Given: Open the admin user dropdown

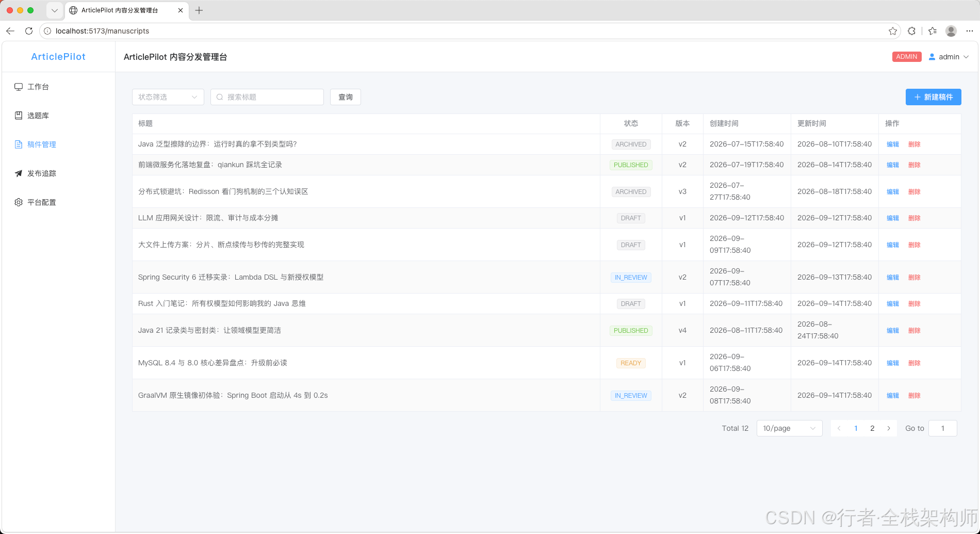Looking at the screenshot, I should [949, 57].
